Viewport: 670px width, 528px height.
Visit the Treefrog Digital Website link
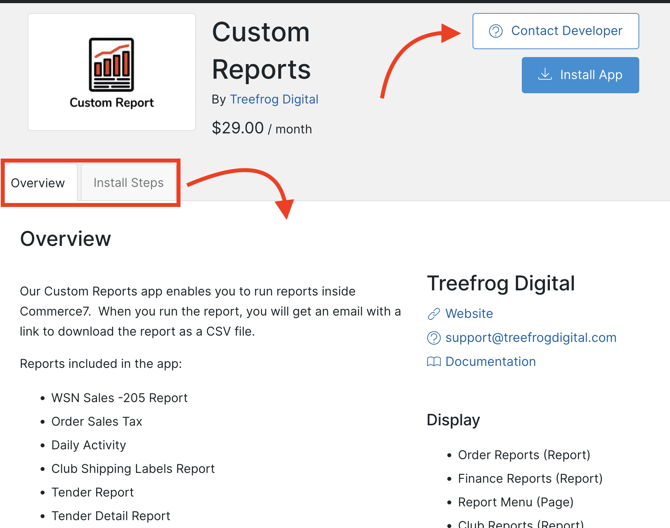click(469, 314)
